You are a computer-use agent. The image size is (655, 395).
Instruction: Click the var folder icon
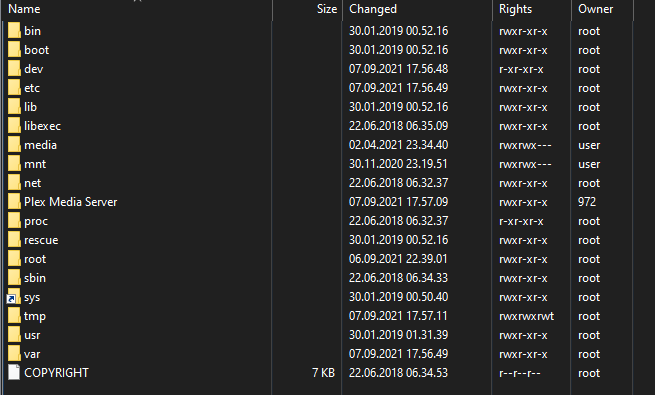[14, 354]
